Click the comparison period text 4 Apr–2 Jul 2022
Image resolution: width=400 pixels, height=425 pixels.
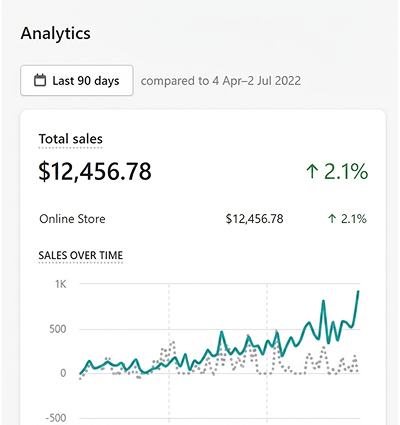coord(256,81)
